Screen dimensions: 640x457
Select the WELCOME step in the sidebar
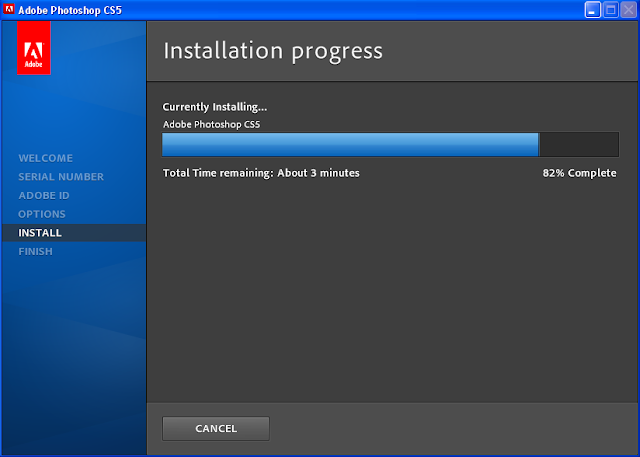point(46,158)
